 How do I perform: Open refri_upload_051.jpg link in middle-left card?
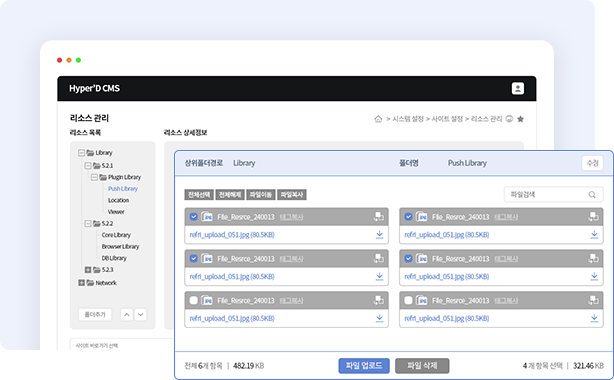click(232, 277)
